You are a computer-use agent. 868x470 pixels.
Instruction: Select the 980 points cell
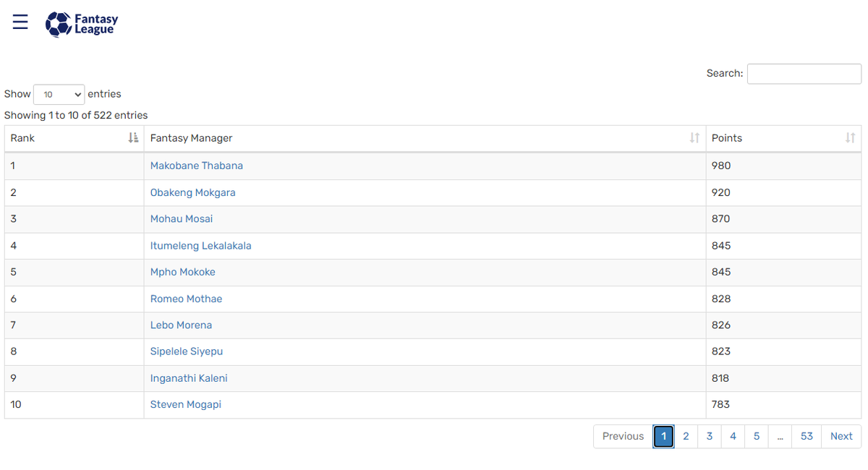(x=783, y=166)
